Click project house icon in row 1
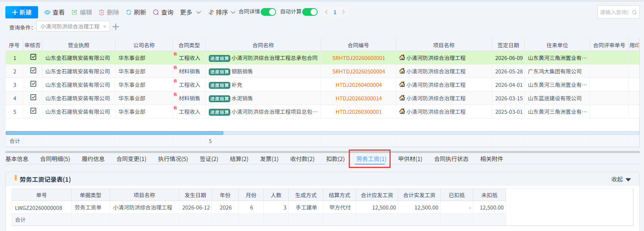The height and width of the screenshot is (231, 644). point(402,57)
